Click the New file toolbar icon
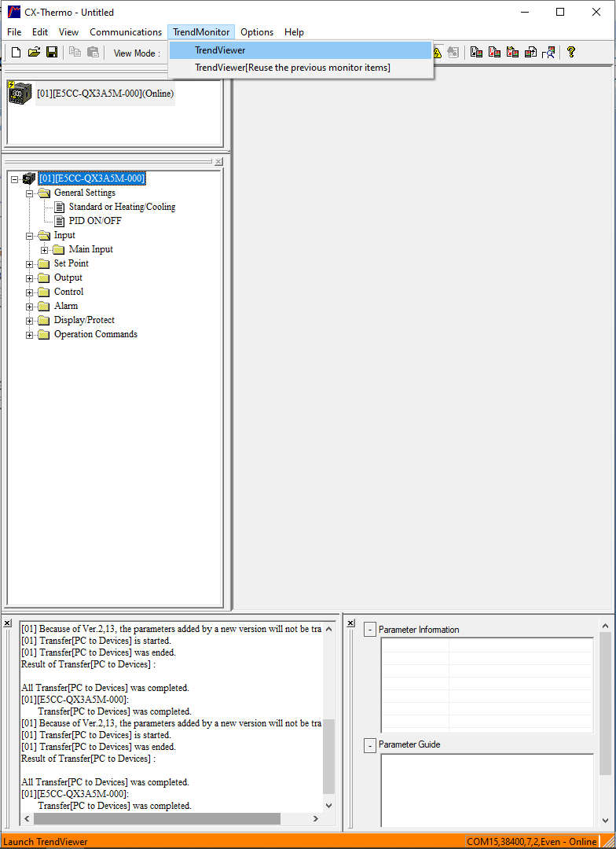Screen dimensions: 616x849 click(16, 53)
